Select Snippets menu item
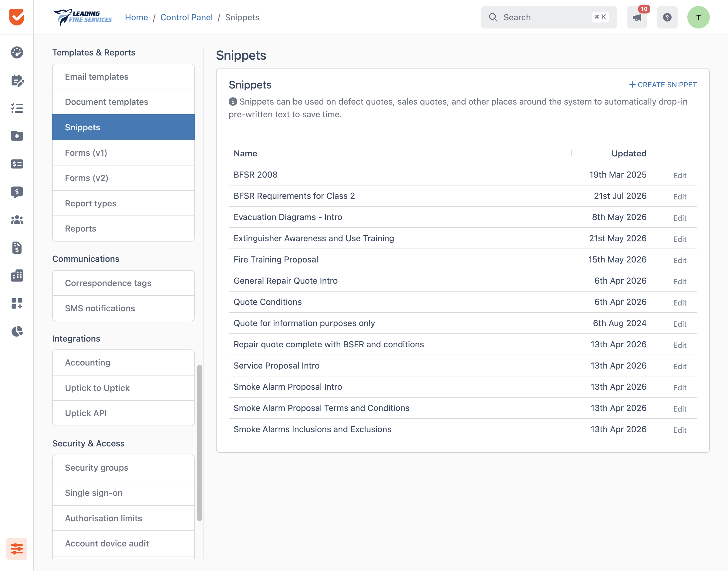 tap(123, 127)
